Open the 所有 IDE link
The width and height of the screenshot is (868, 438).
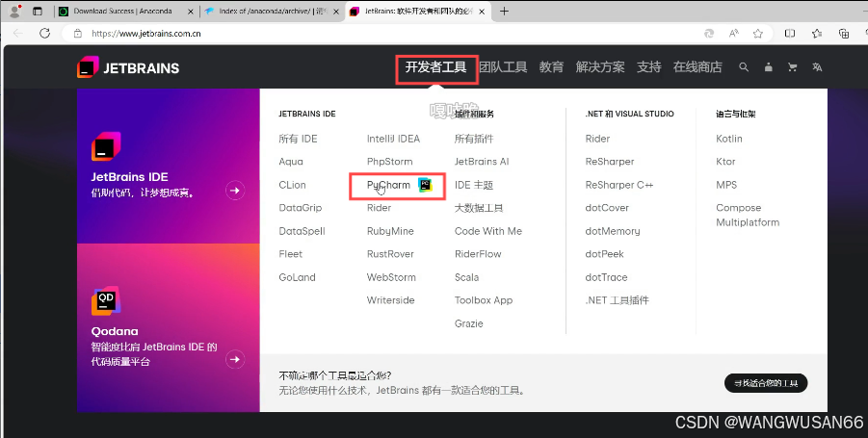[x=299, y=139]
